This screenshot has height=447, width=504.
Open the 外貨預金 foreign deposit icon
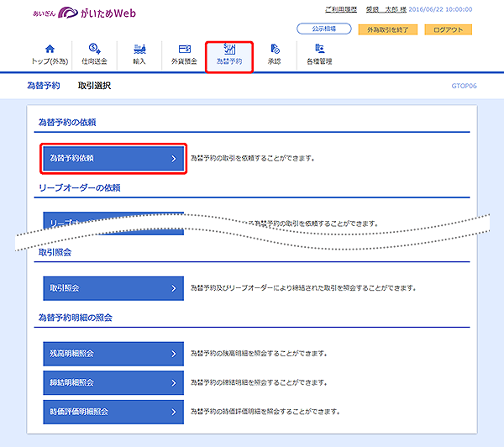click(x=185, y=49)
